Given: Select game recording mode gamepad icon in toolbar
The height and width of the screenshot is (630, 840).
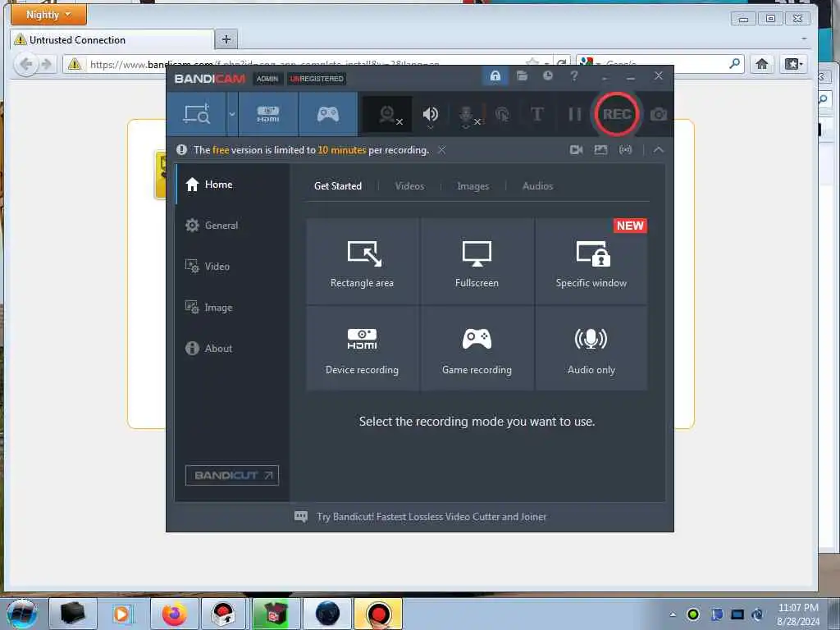Looking at the screenshot, I should point(328,113).
